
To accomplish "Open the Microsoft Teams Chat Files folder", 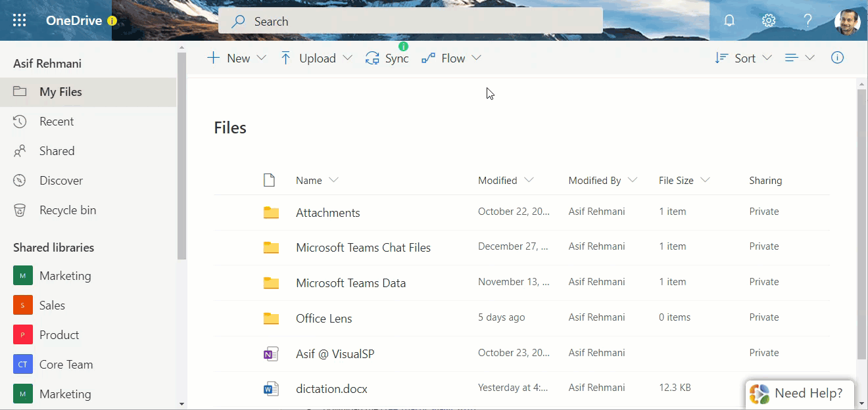I will (363, 248).
